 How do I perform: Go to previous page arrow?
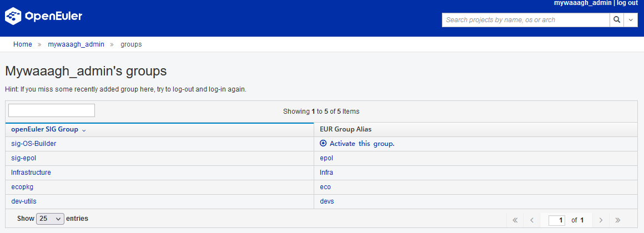532,220
